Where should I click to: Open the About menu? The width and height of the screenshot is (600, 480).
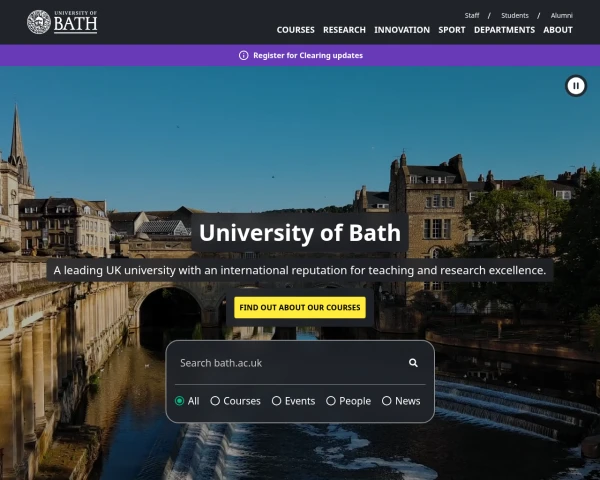(x=558, y=30)
